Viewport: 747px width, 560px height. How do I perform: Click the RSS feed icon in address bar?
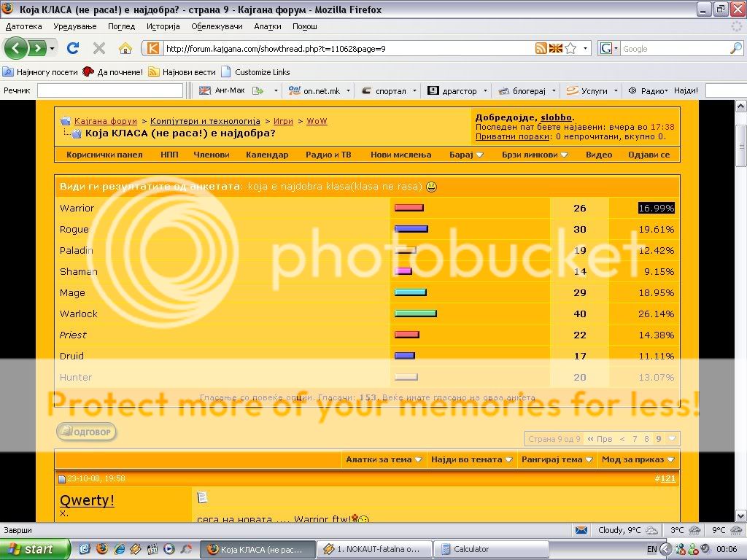tap(541, 48)
